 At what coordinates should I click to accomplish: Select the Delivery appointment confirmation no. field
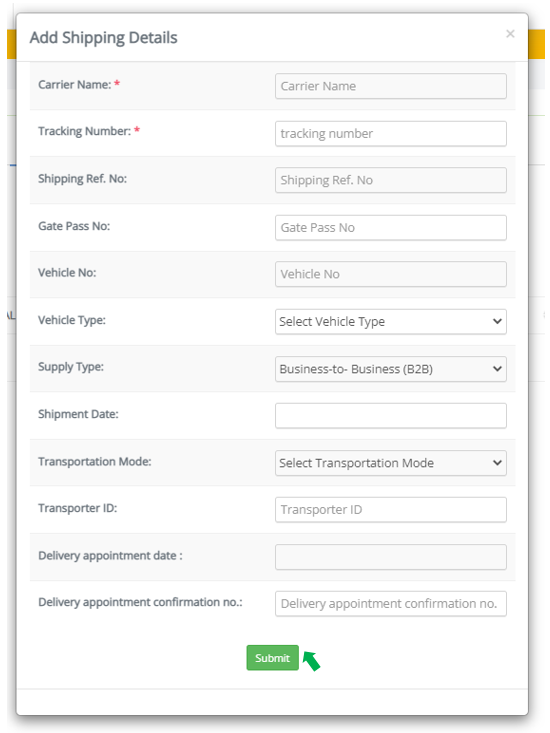[x=391, y=604]
